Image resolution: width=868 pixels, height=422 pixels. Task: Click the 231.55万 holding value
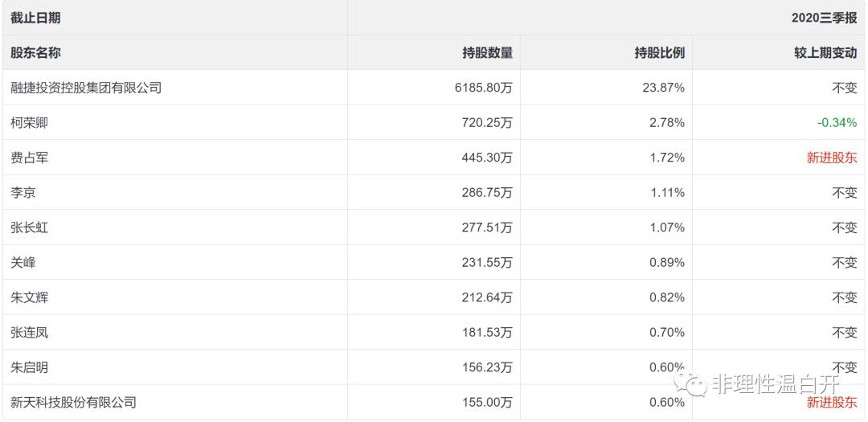coord(487,263)
